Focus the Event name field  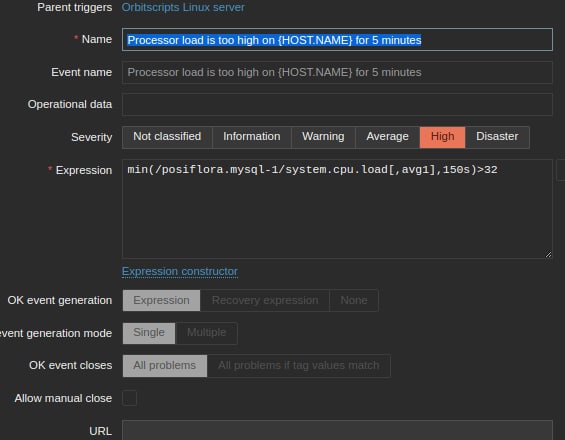pyautogui.click(x=337, y=72)
